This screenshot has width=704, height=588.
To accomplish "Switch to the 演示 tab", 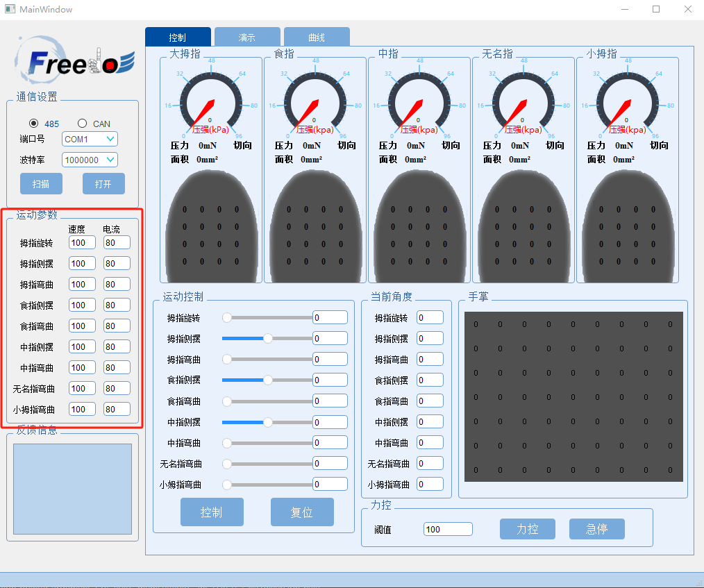I will coord(247,37).
